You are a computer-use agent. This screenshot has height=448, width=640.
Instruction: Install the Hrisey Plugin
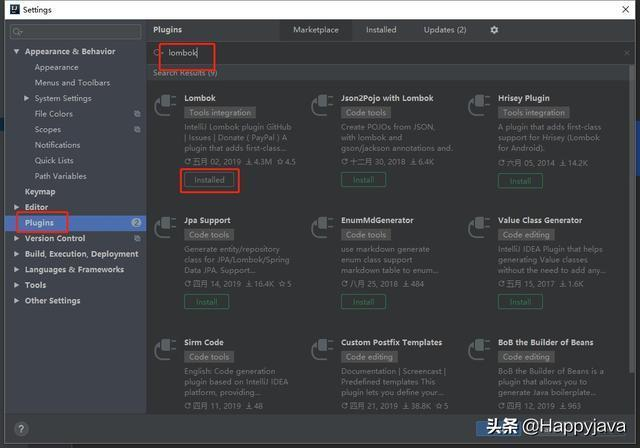coord(520,181)
